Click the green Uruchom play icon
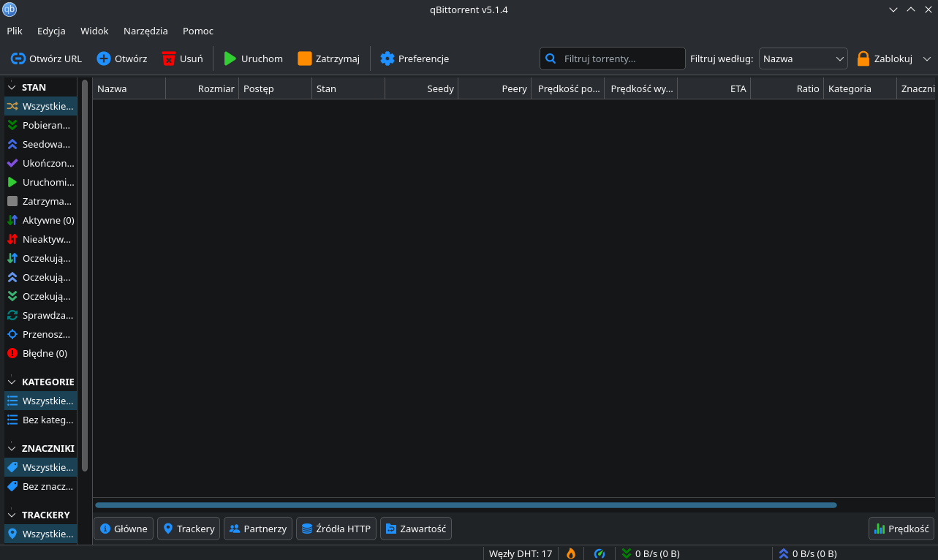The image size is (938, 560). 230,58
